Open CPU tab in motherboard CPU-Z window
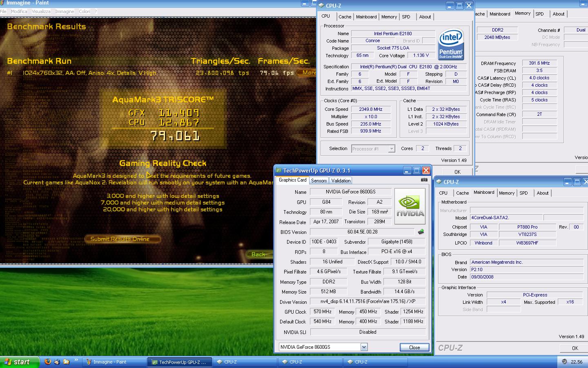This screenshot has height=368, width=588. coord(443,193)
